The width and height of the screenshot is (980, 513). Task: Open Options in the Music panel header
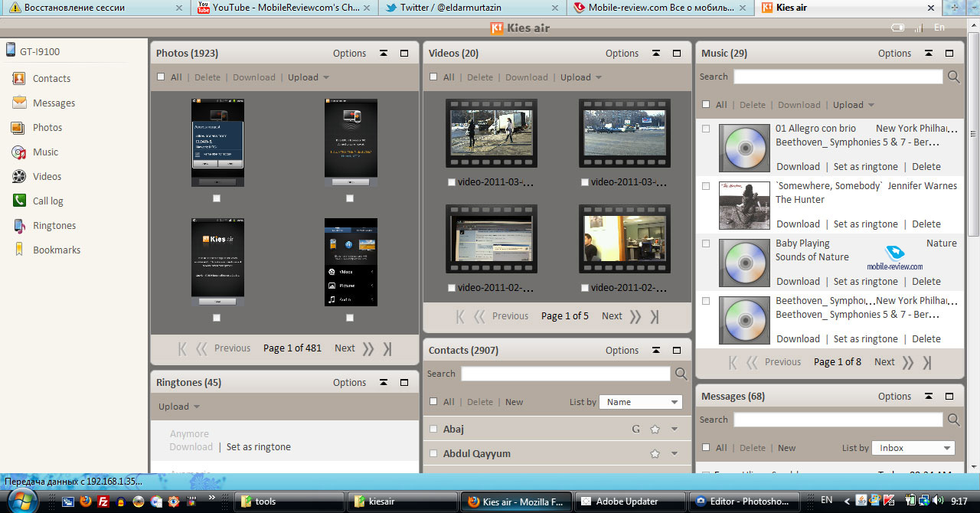tap(894, 54)
